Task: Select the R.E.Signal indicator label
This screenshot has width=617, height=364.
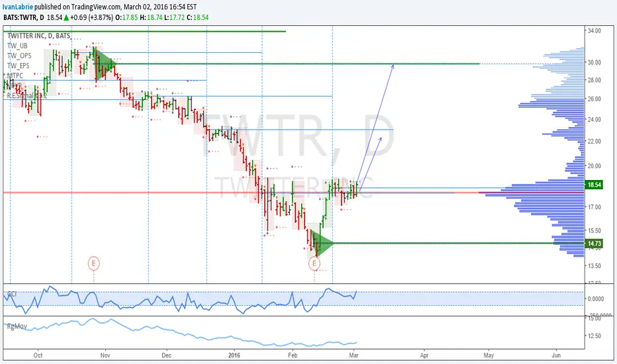Action: pos(26,95)
